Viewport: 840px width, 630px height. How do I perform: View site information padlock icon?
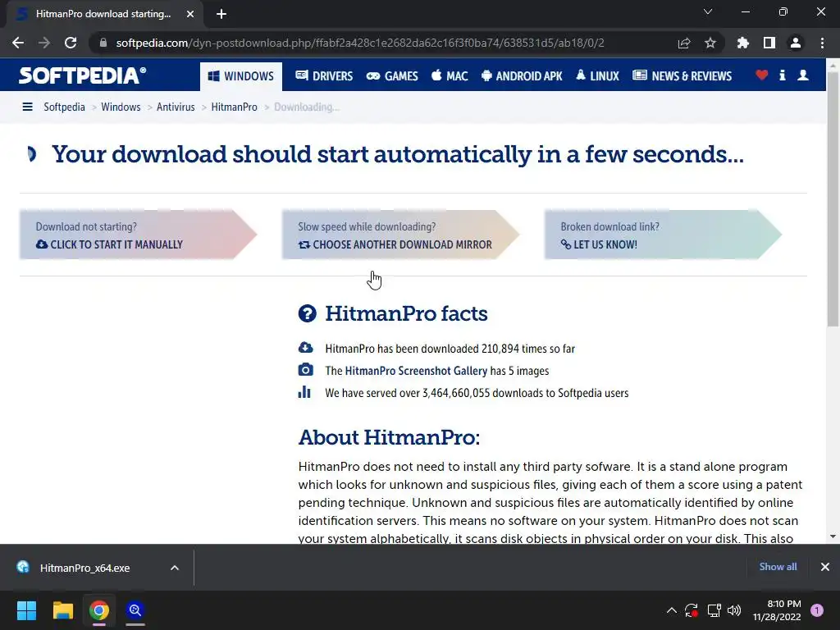(x=103, y=43)
